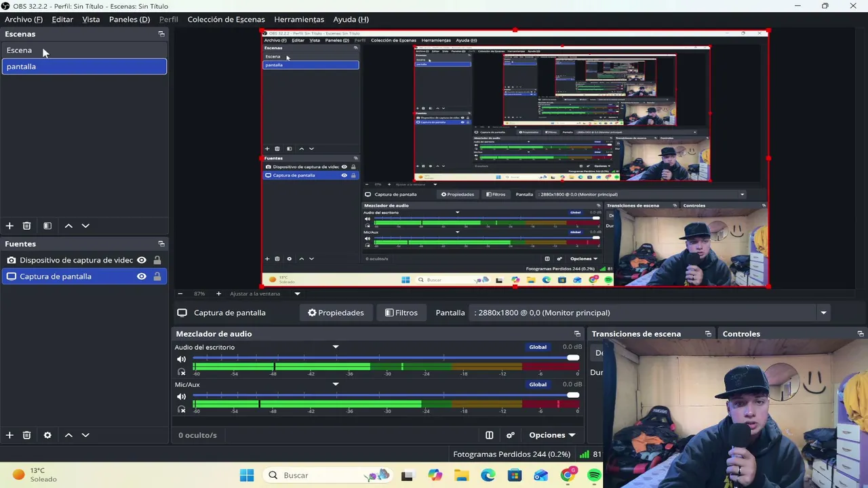This screenshot has height=488, width=868.
Task: Expand the Pantalla monitor selection dropdown
Action: point(823,312)
